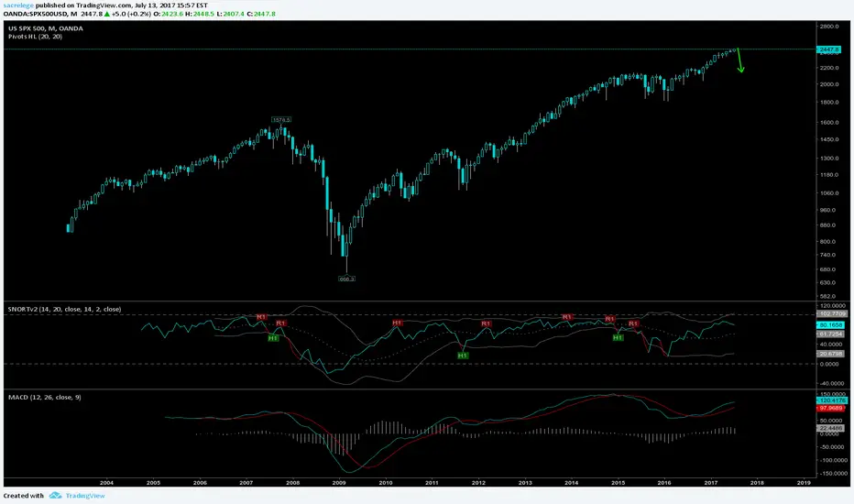Click the green H1 marker below the 2011 dip

tap(463, 356)
